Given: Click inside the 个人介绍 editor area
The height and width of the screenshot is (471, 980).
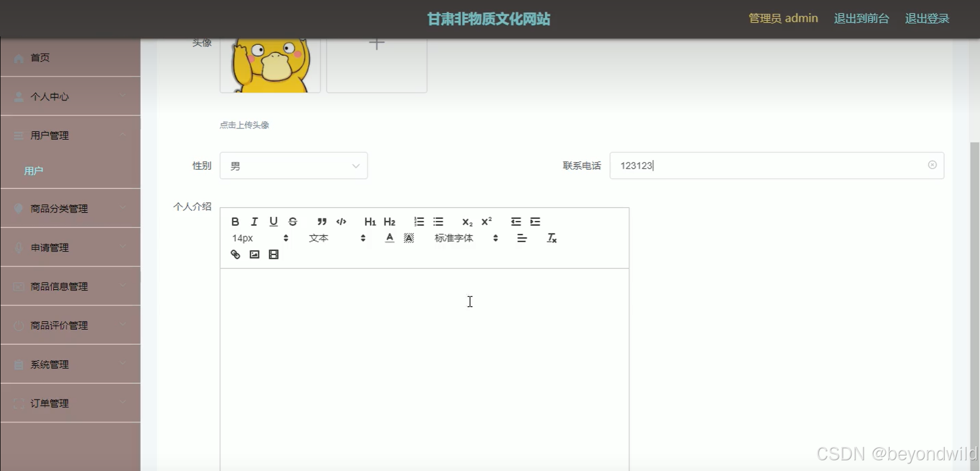Looking at the screenshot, I should 424,369.
